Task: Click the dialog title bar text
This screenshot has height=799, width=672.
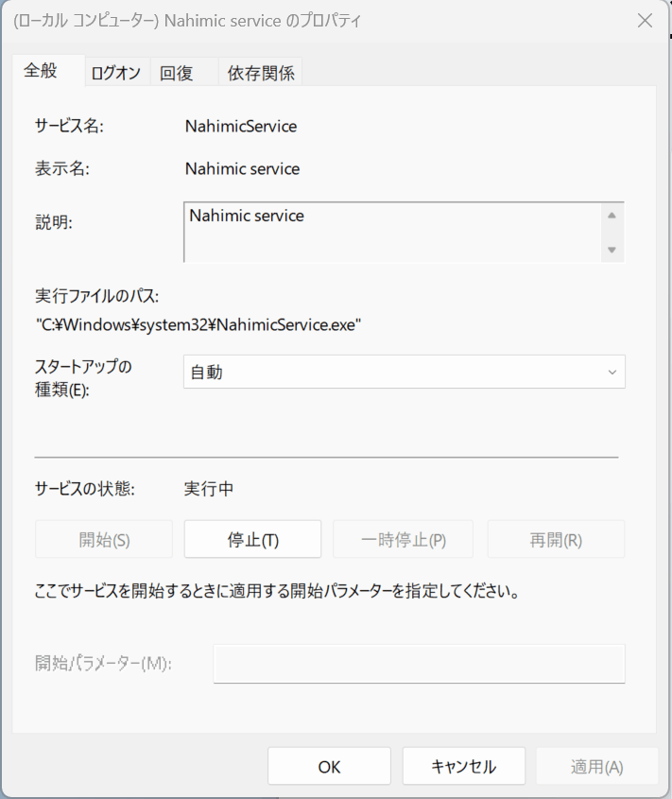Action: pos(187,21)
